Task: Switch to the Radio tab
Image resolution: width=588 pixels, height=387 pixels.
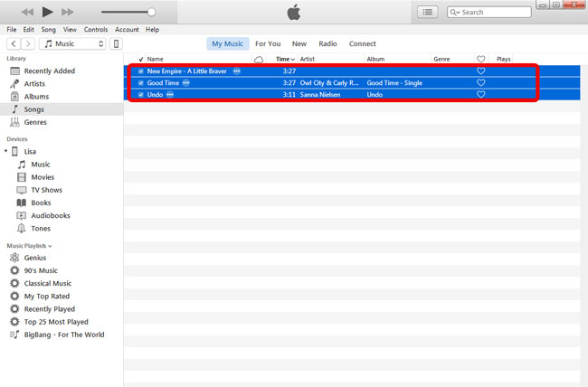Action: [327, 43]
